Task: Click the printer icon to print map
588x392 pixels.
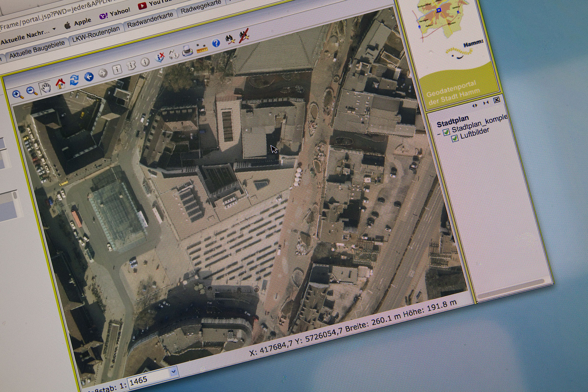Action: (188, 51)
